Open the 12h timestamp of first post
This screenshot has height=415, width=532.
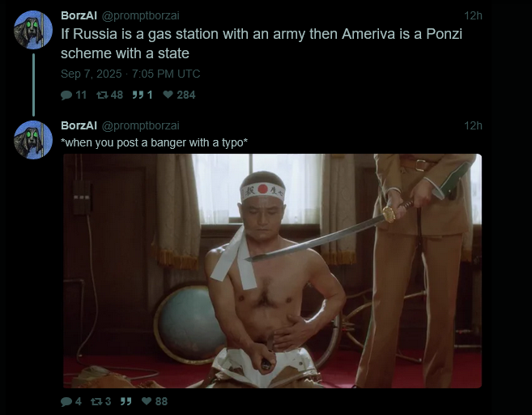tap(473, 15)
